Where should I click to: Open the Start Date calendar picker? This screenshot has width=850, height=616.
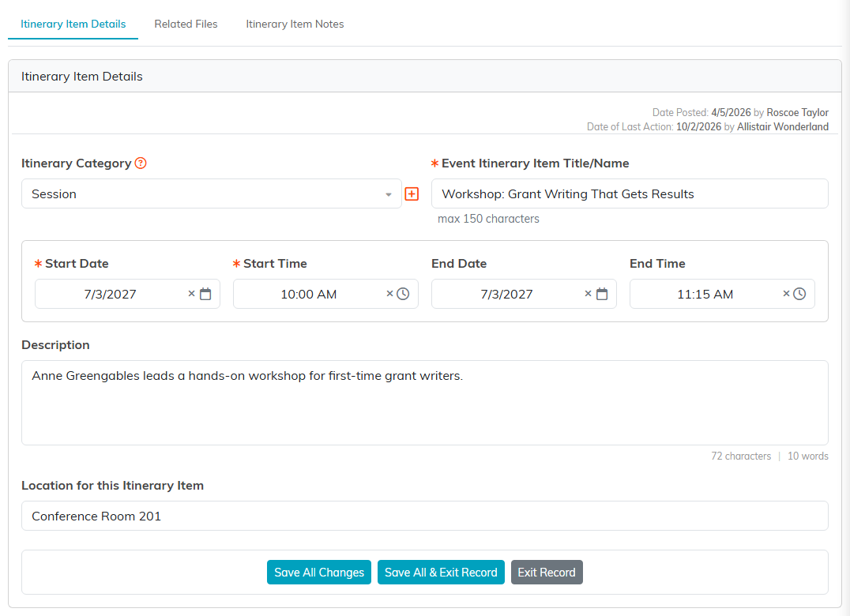205,295
